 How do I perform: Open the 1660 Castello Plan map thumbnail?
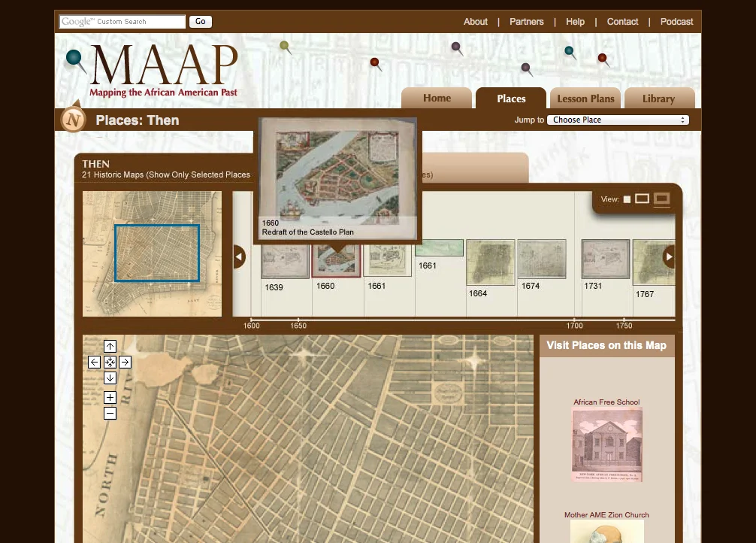tap(336, 259)
